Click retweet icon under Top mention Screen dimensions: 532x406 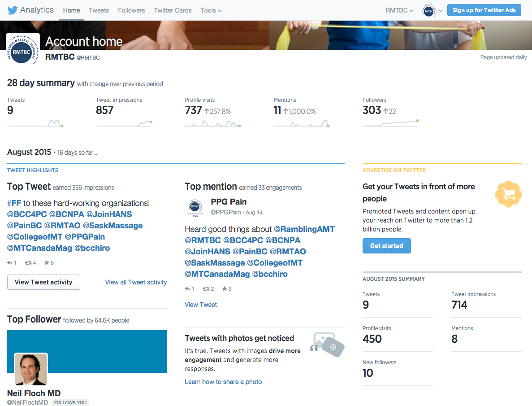click(x=206, y=289)
